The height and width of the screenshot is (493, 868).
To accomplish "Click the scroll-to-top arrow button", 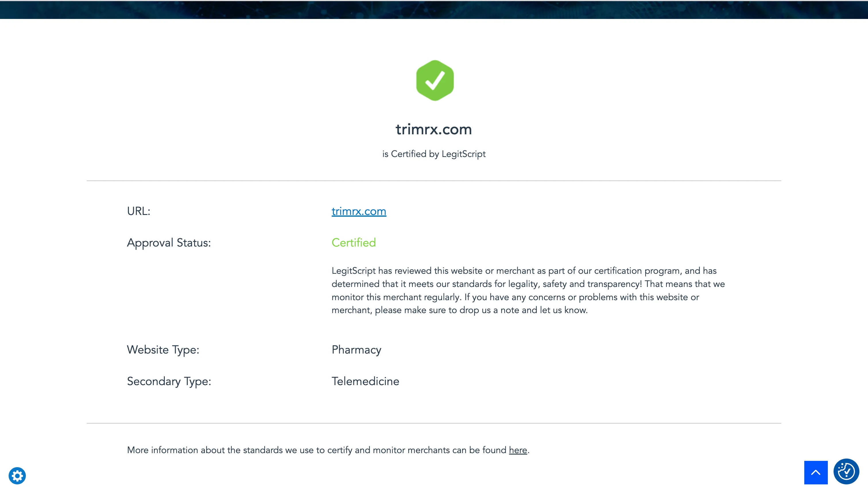I will [815, 472].
